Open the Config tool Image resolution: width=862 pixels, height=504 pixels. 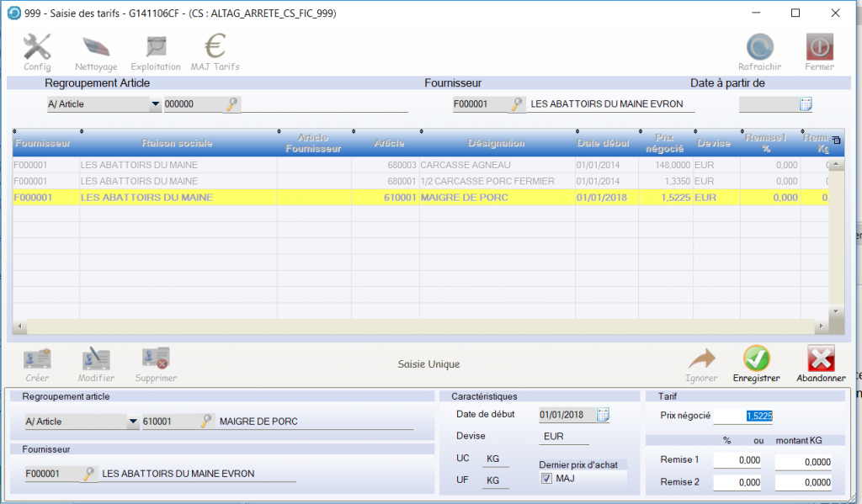[37, 49]
